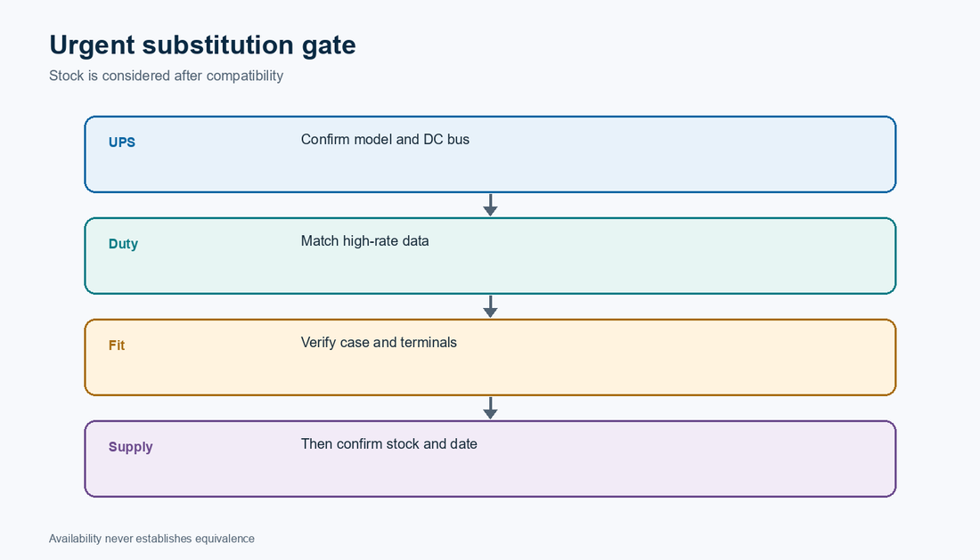Select the Duty label
This screenshot has height=560, width=980.
tap(123, 244)
